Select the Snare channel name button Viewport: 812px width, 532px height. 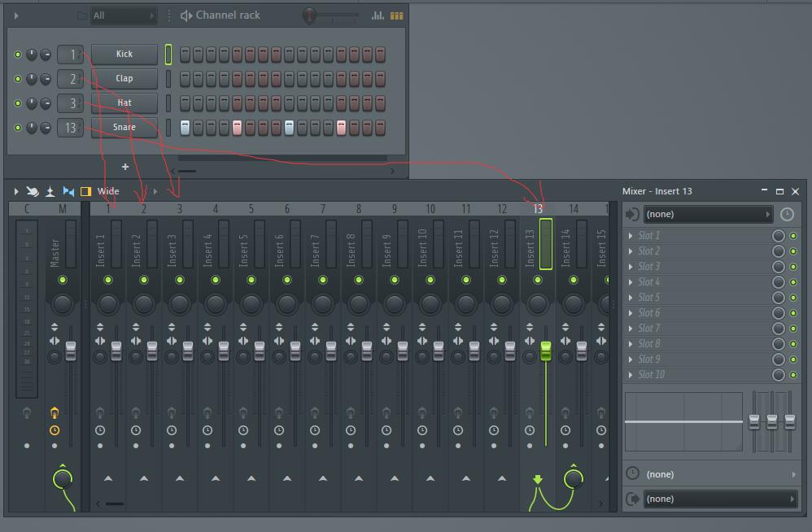coord(123,128)
